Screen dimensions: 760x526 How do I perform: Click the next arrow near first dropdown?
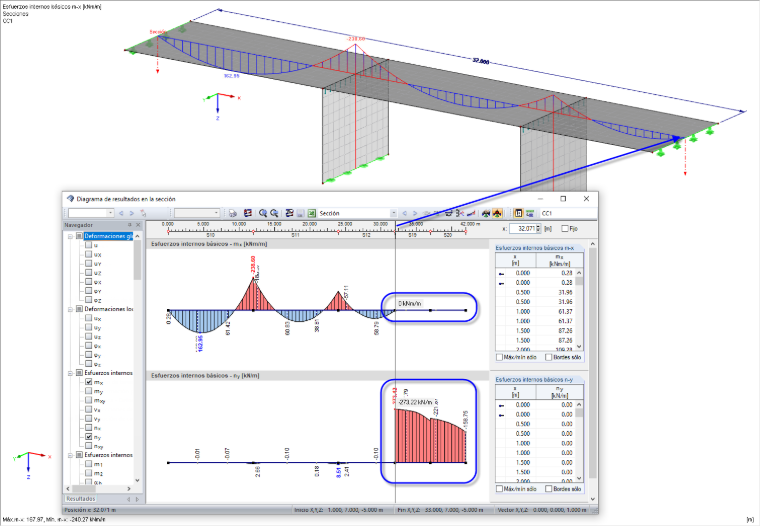tap(132, 213)
